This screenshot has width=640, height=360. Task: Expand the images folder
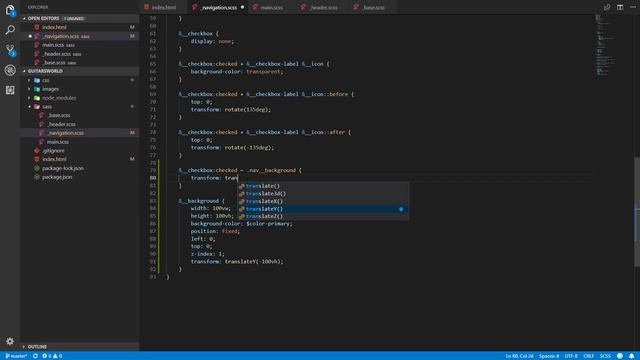click(50, 89)
